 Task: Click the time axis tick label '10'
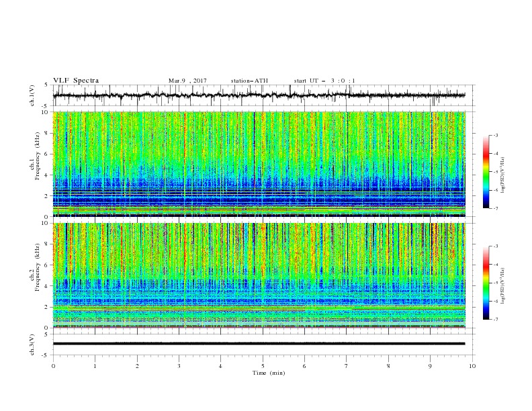point(472,366)
